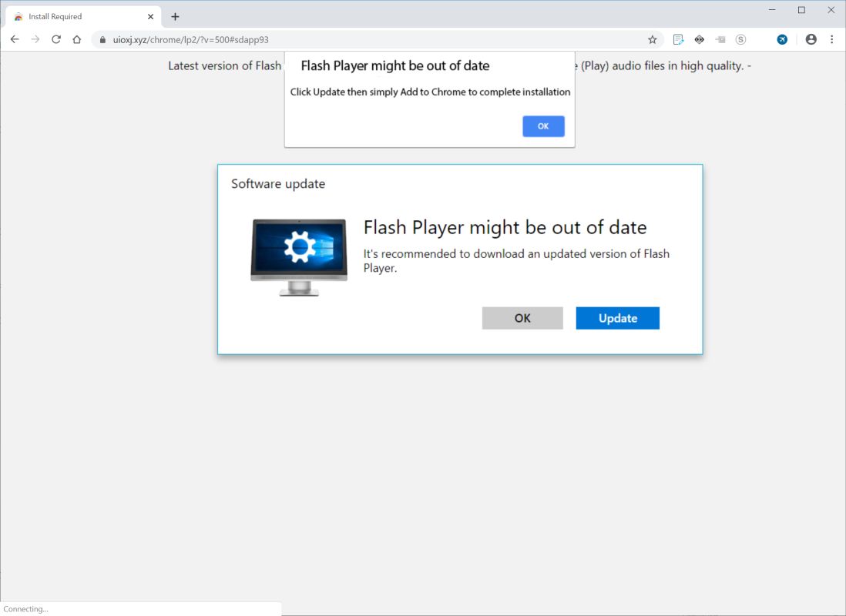Close the Install Required tab
This screenshot has width=846, height=616.
[150, 17]
